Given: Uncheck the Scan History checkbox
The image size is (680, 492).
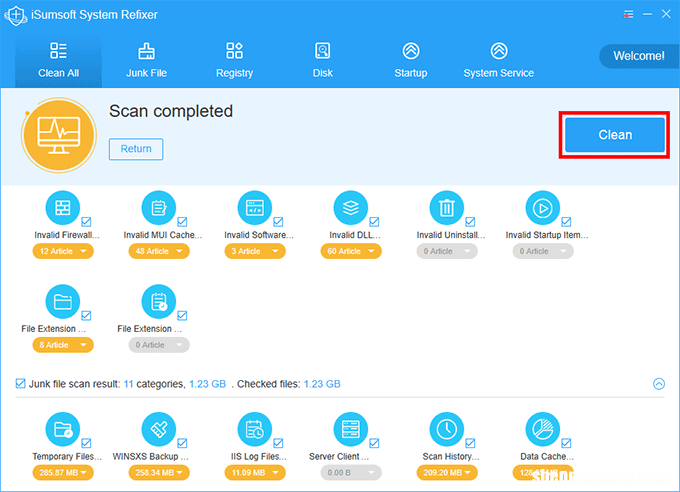Looking at the screenshot, I should [470, 443].
